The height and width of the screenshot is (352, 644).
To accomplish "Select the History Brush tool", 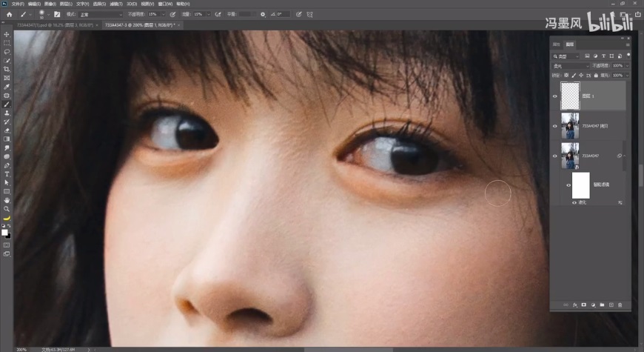I will tap(7, 122).
